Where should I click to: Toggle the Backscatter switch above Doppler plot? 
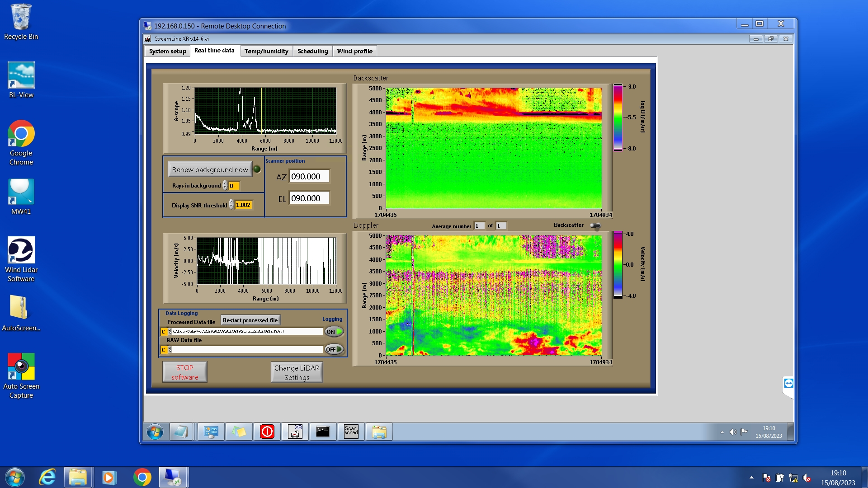(x=595, y=225)
